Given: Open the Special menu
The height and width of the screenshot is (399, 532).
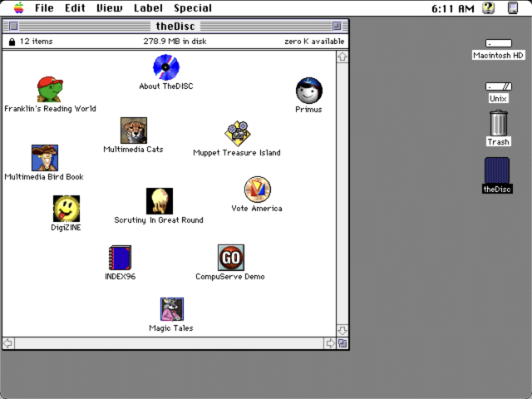Looking at the screenshot, I should (193, 7).
